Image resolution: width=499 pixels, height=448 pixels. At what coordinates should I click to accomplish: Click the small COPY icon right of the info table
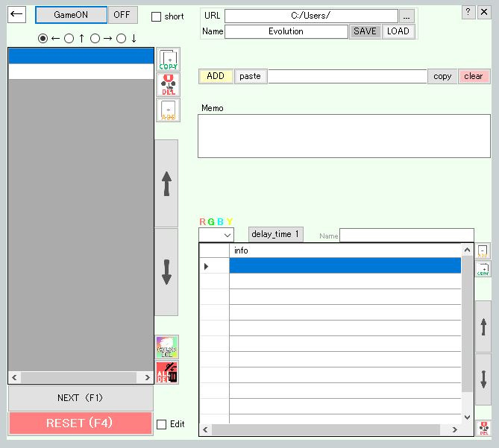tap(483, 269)
